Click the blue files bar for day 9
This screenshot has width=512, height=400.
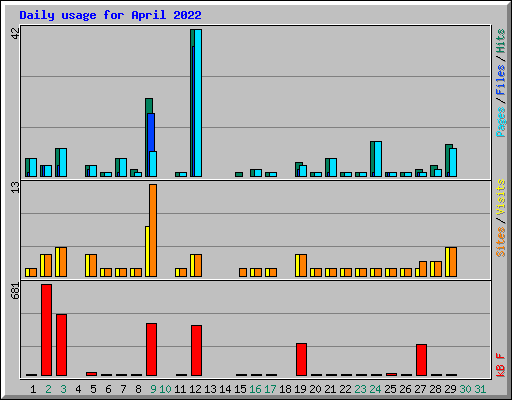tap(151, 132)
